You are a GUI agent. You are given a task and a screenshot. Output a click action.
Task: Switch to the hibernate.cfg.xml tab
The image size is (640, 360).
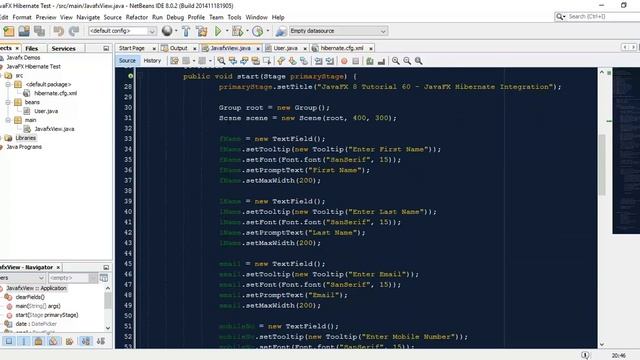click(342, 48)
